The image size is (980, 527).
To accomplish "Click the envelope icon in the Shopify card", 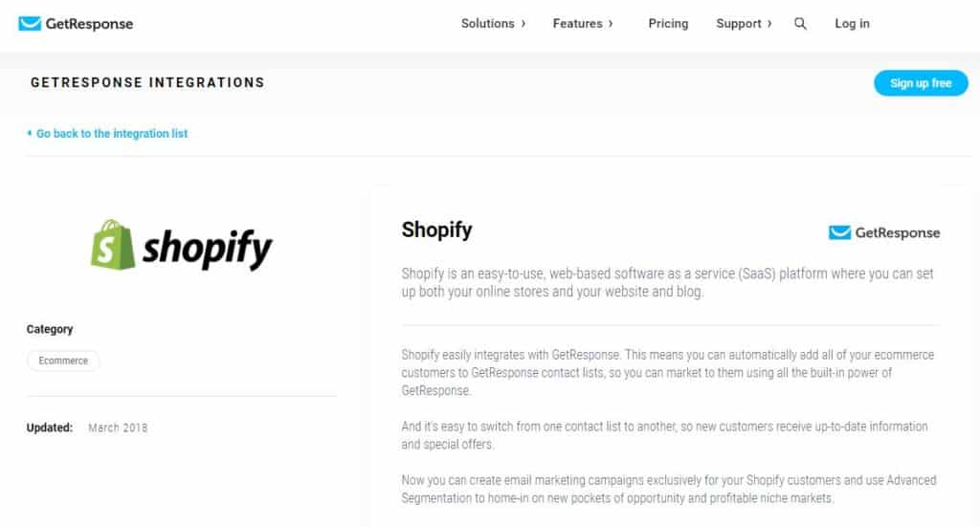I will [x=839, y=232].
